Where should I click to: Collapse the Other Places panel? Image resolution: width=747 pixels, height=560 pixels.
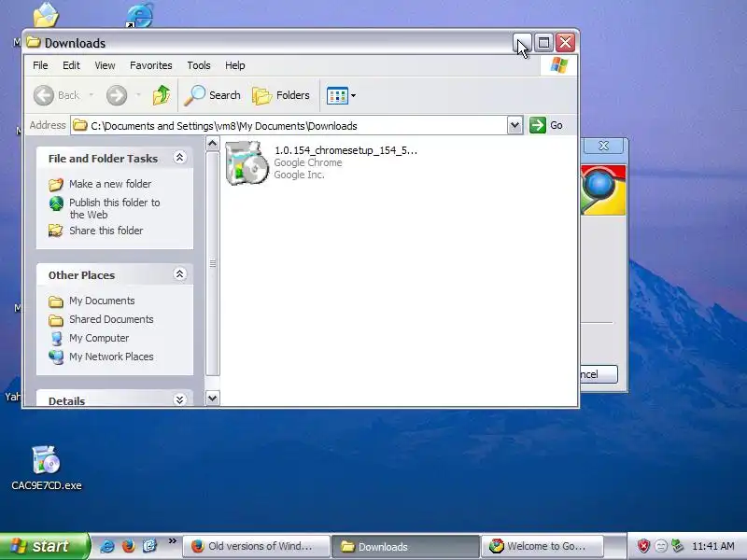(179, 274)
